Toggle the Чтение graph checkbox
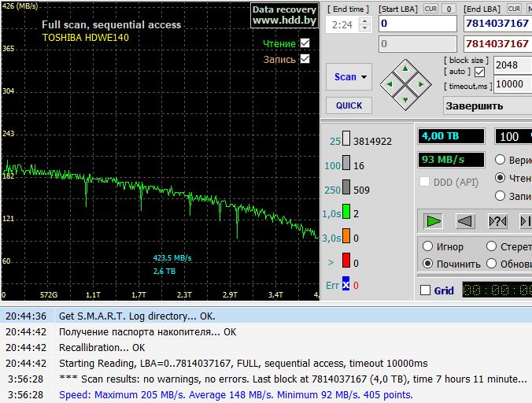 coord(305,43)
